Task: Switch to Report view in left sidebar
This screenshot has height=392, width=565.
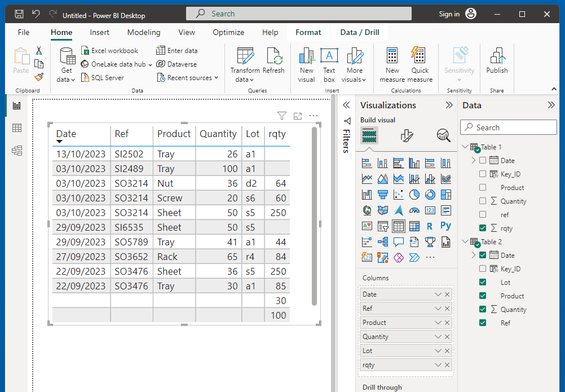Action: [17, 105]
